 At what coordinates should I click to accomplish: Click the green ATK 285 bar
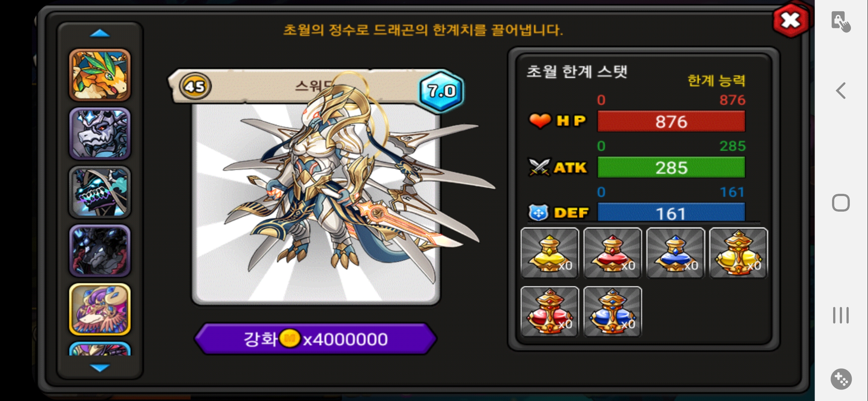click(671, 167)
